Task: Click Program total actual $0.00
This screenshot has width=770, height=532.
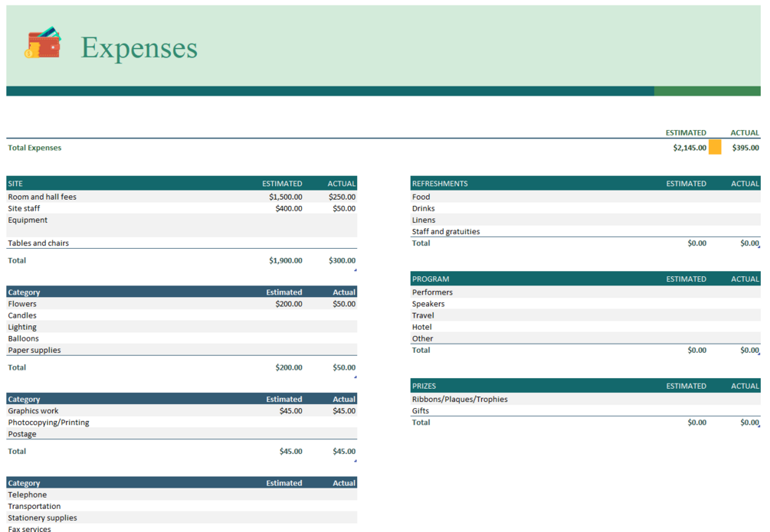Action: (x=750, y=350)
